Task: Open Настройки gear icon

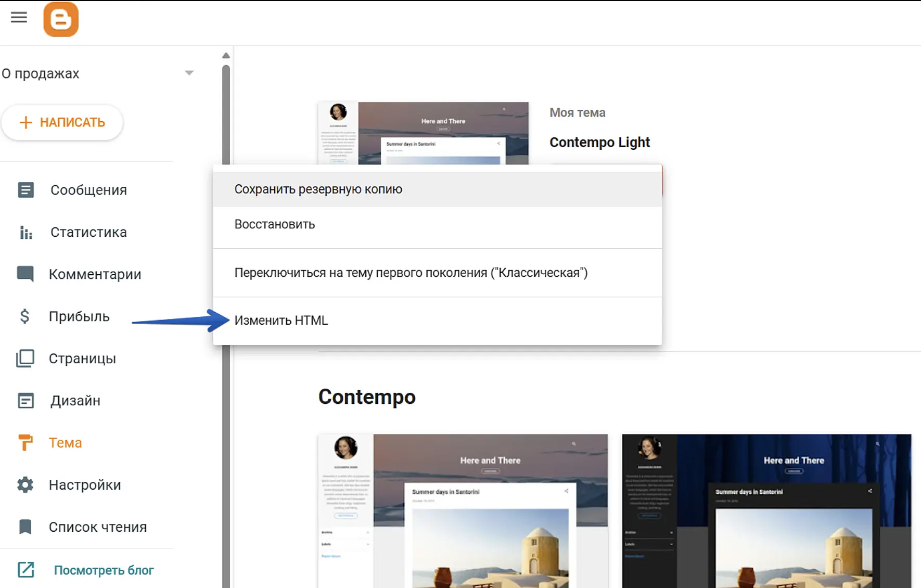Action: [x=25, y=485]
